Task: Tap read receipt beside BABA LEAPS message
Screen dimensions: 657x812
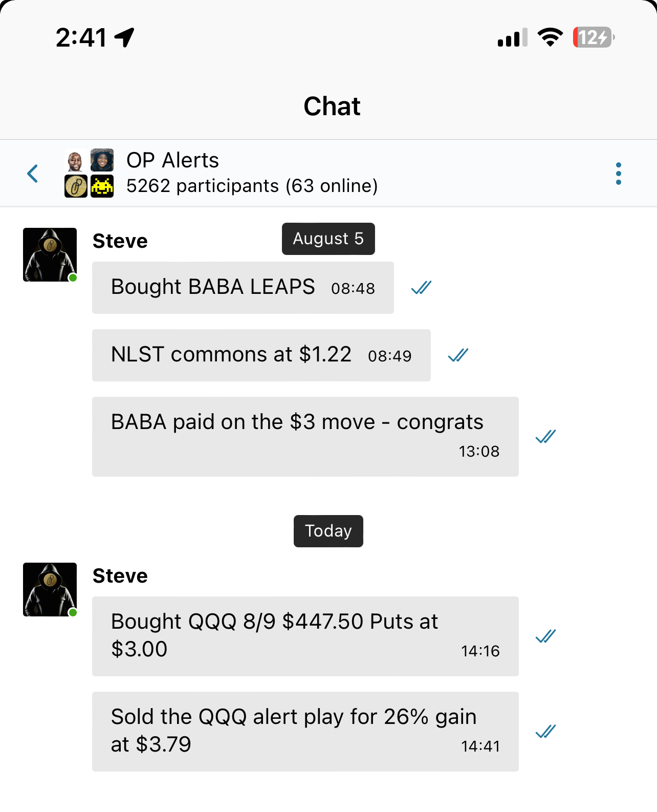Action: tap(421, 288)
